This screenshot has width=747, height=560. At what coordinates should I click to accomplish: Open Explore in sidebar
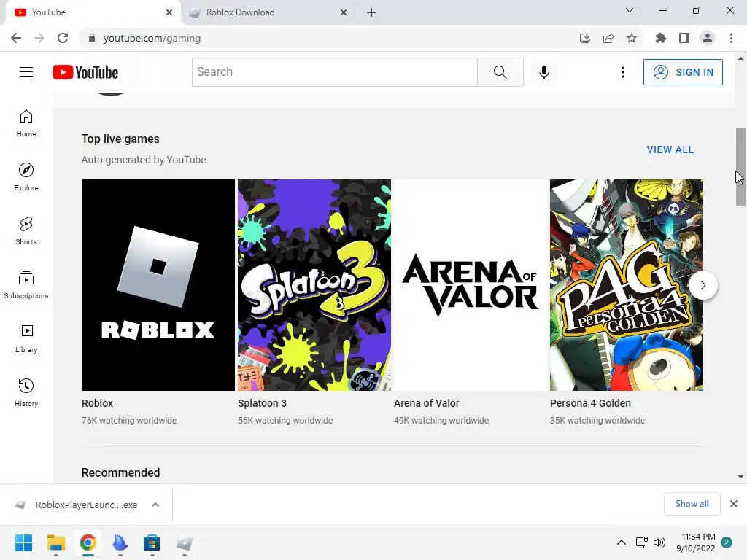26,177
